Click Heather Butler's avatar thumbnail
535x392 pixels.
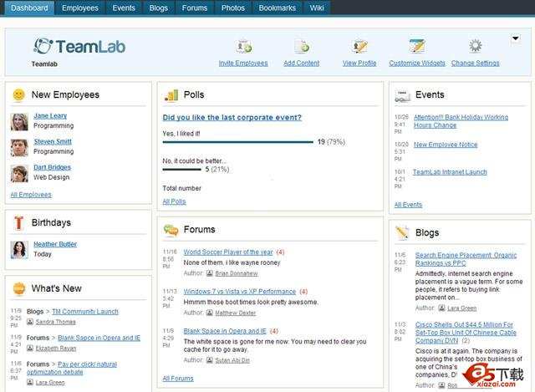(19, 249)
